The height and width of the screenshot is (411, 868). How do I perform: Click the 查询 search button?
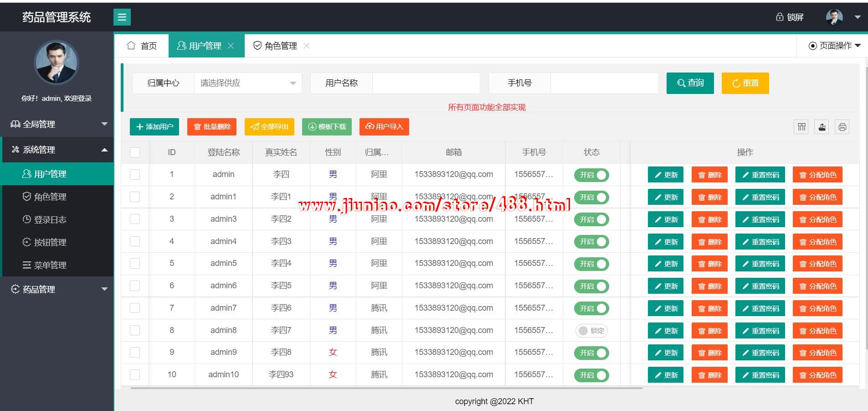690,83
